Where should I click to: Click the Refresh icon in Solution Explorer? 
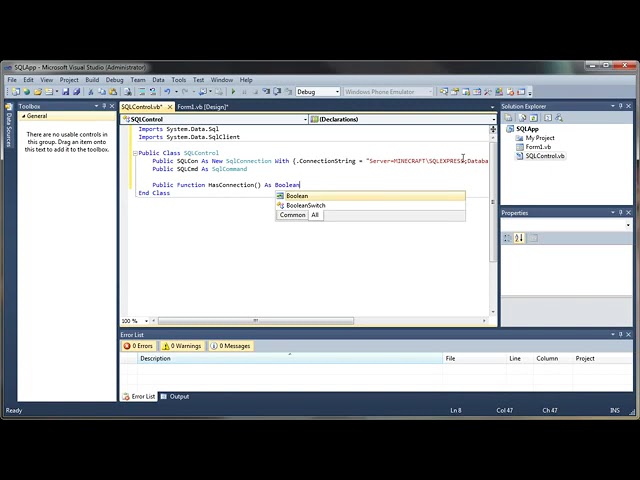coord(533,118)
